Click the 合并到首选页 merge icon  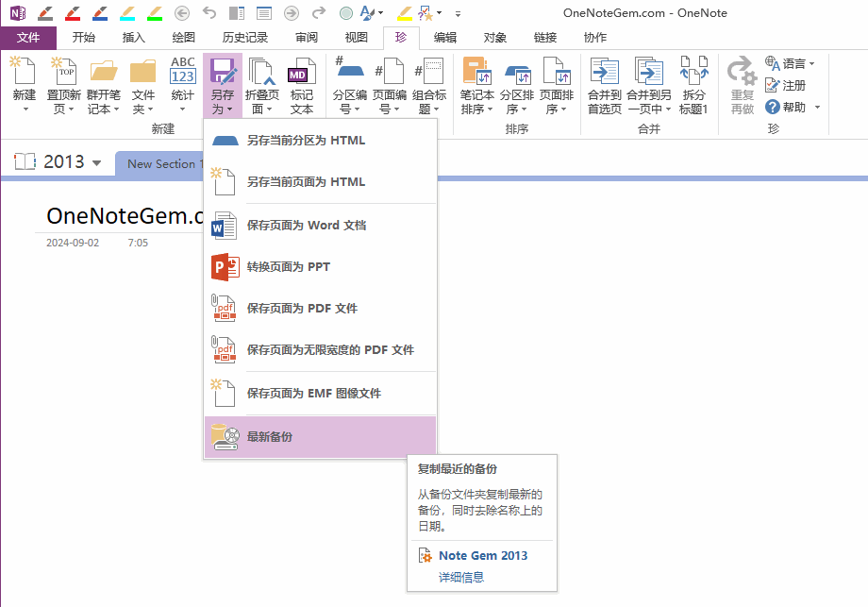[x=605, y=71]
